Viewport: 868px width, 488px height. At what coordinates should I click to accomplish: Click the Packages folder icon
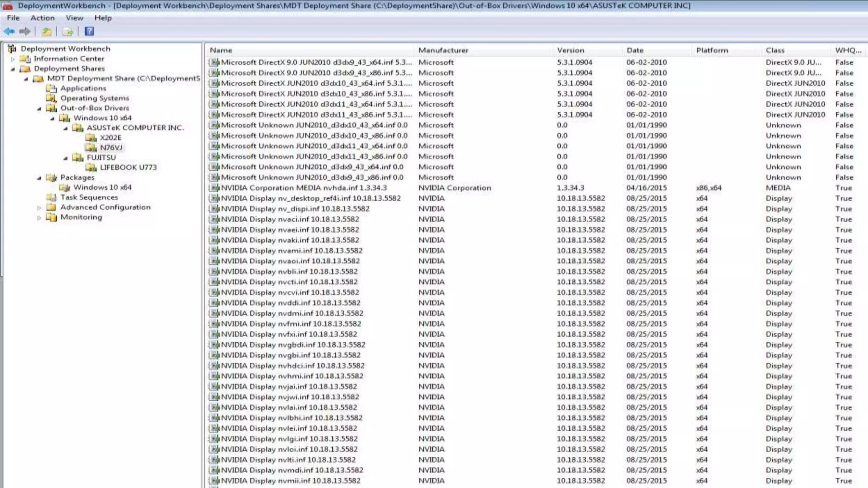[x=52, y=177]
